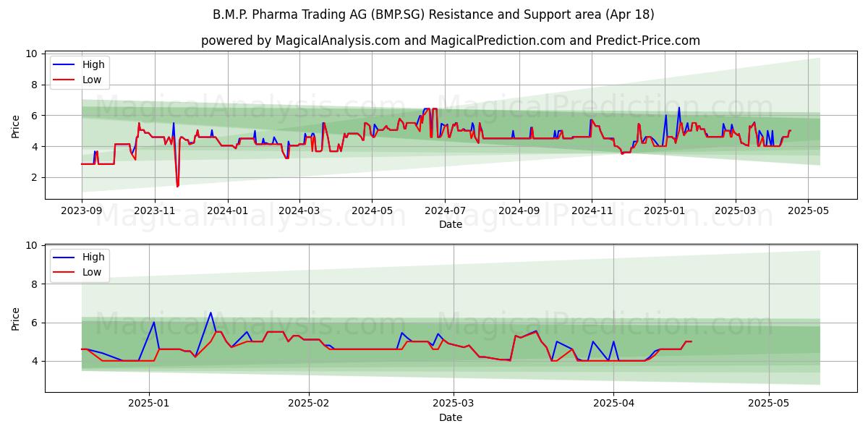Click the sharp price dip near 2023-11
Viewport: 868px width, 434px height.
[177, 185]
